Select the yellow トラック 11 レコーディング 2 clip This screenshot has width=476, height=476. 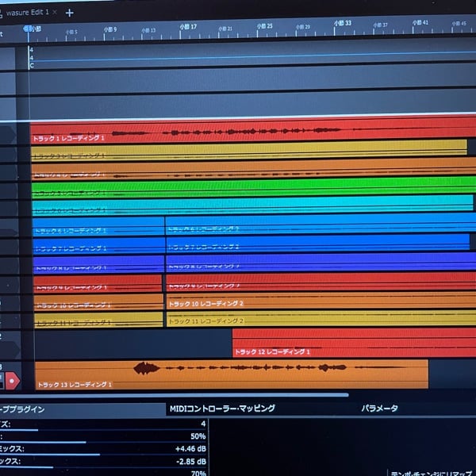317,320
